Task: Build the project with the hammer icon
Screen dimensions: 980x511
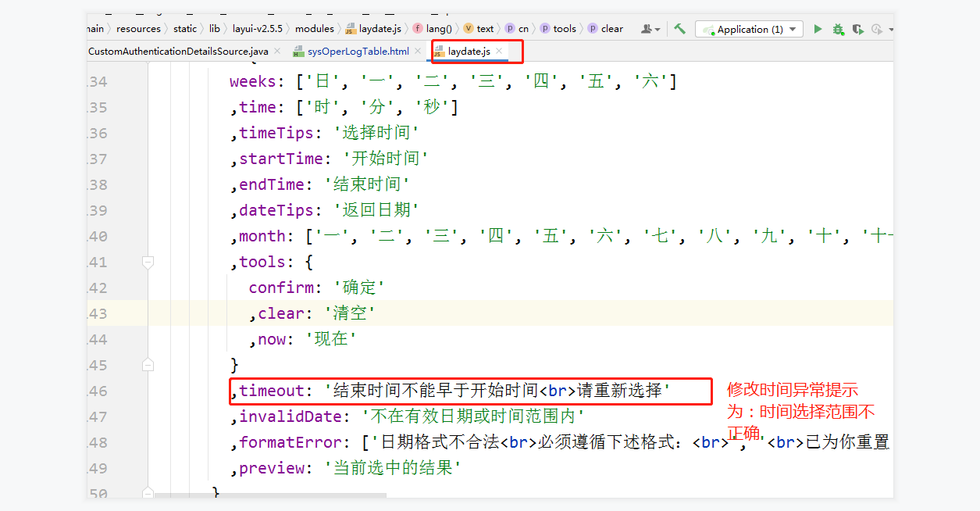Action: tap(679, 28)
